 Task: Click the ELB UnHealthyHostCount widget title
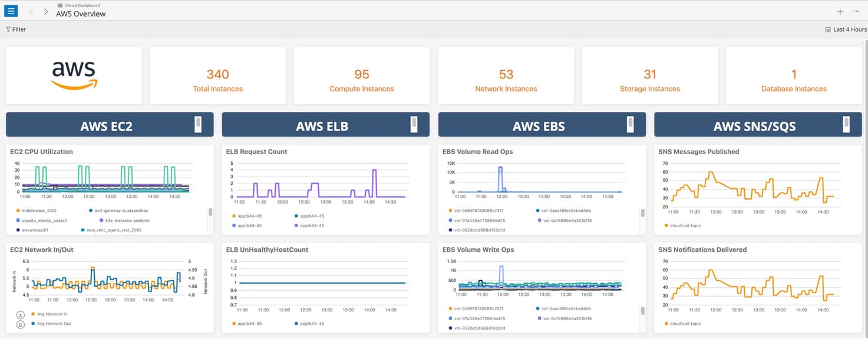[x=267, y=250]
